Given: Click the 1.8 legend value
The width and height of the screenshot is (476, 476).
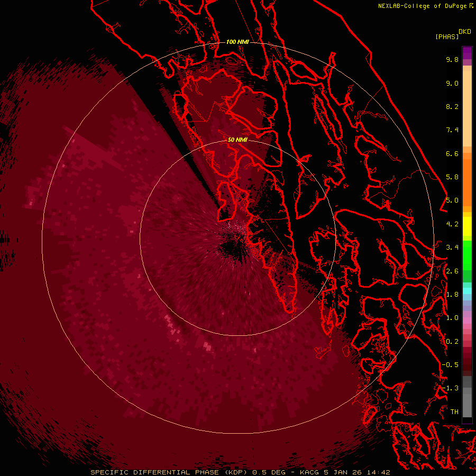Looking at the screenshot, I should pos(452,295).
